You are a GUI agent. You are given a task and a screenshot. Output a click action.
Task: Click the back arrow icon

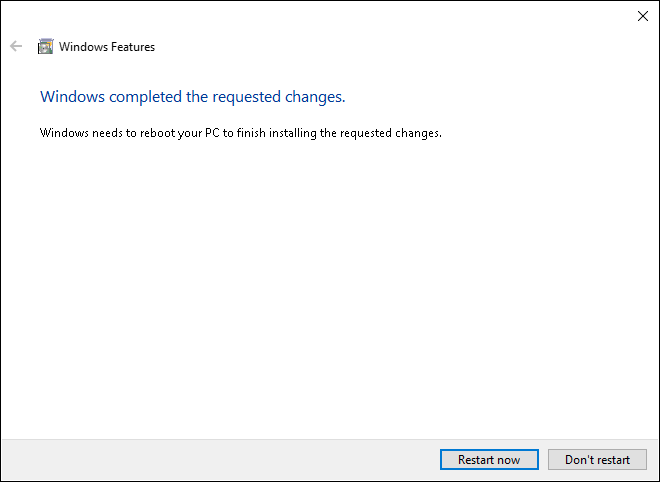pos(16,46)
